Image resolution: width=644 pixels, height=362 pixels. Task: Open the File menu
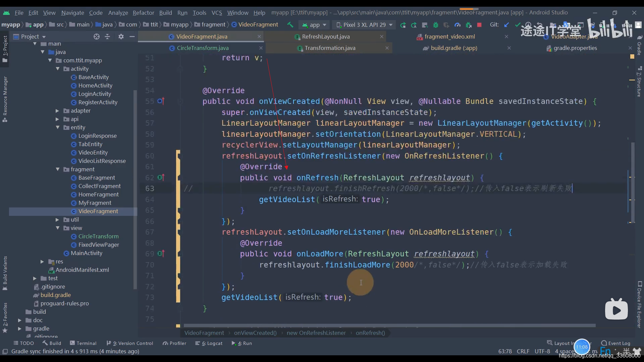(x=19, y=13)
